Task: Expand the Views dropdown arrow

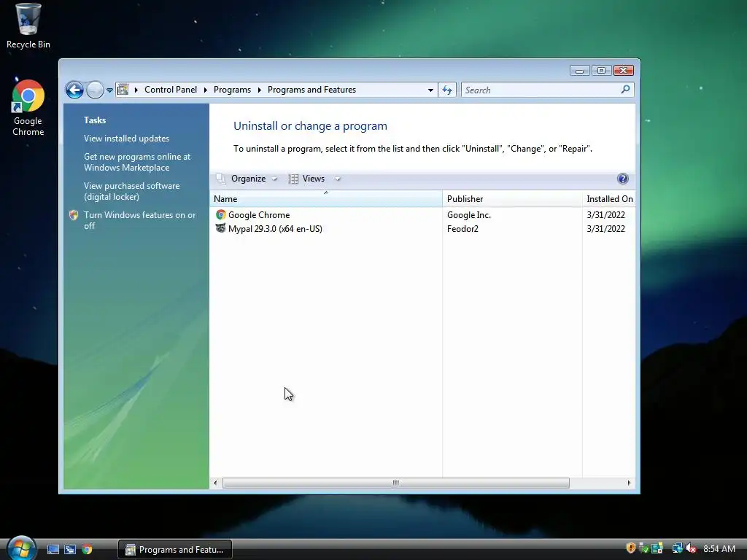Action: 337,179
